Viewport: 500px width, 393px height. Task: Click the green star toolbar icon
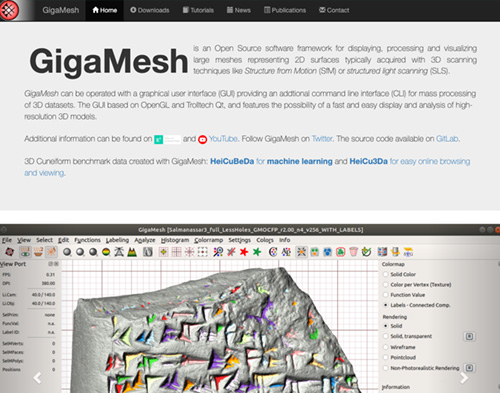tap(257, 252)
